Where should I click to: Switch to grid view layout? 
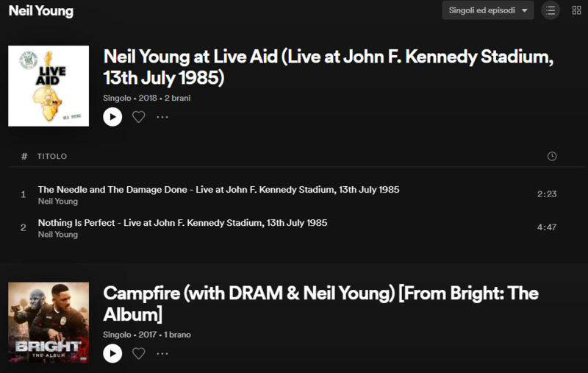point(577,10)
